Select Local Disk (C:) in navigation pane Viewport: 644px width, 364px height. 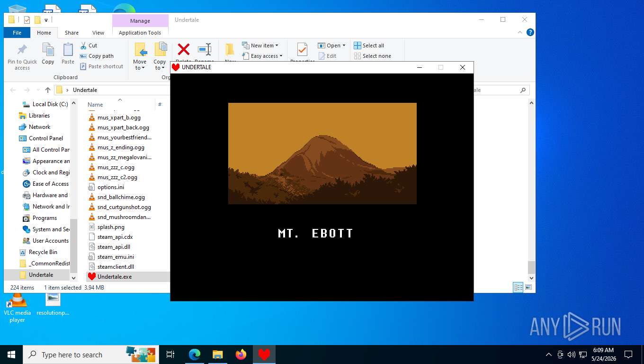(x=45, y=104)
